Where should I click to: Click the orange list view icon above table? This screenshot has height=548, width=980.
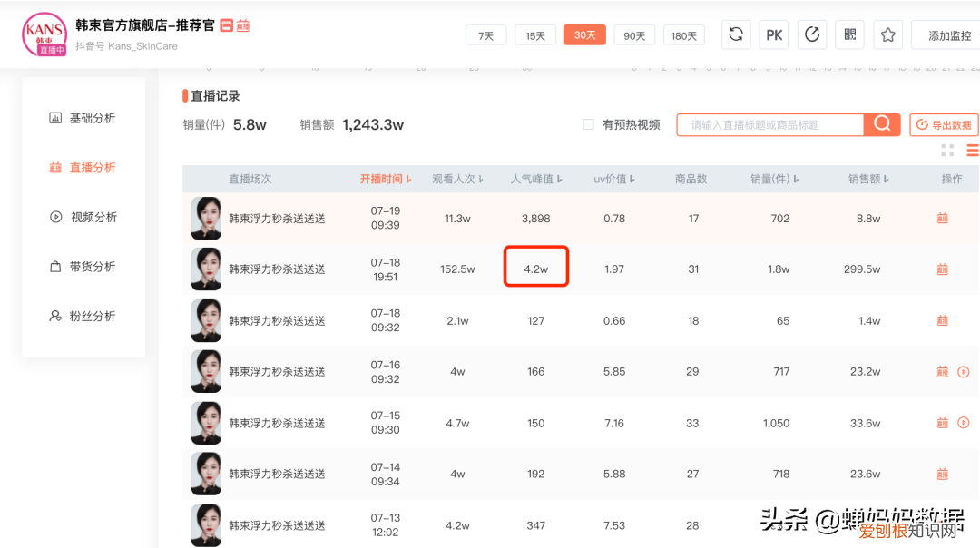coord(972,150)
